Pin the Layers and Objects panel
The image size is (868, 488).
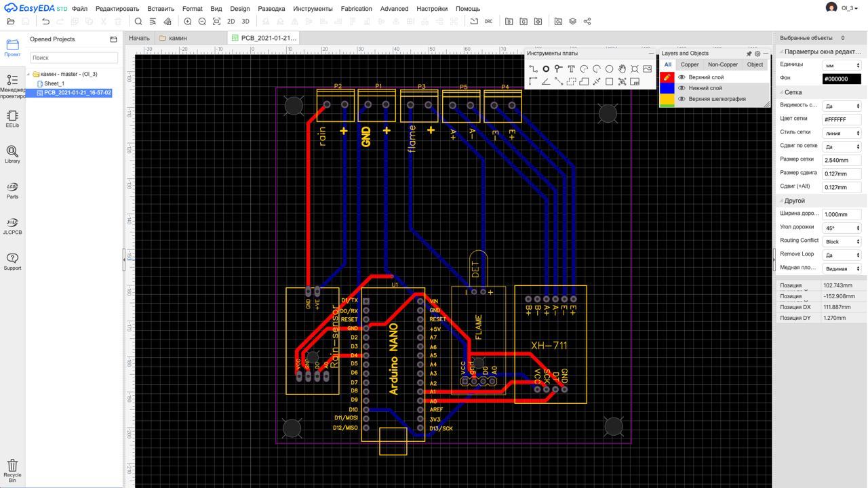[x=749, y=54]
